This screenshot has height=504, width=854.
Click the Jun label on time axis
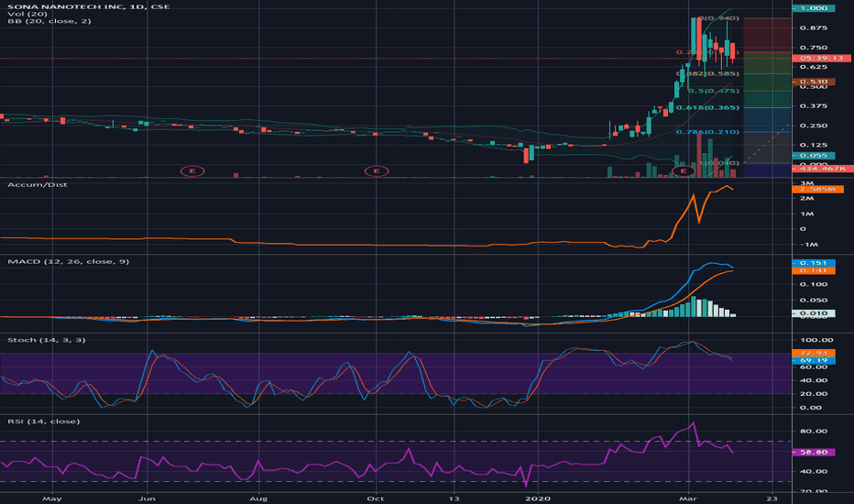tap(147, 499)
